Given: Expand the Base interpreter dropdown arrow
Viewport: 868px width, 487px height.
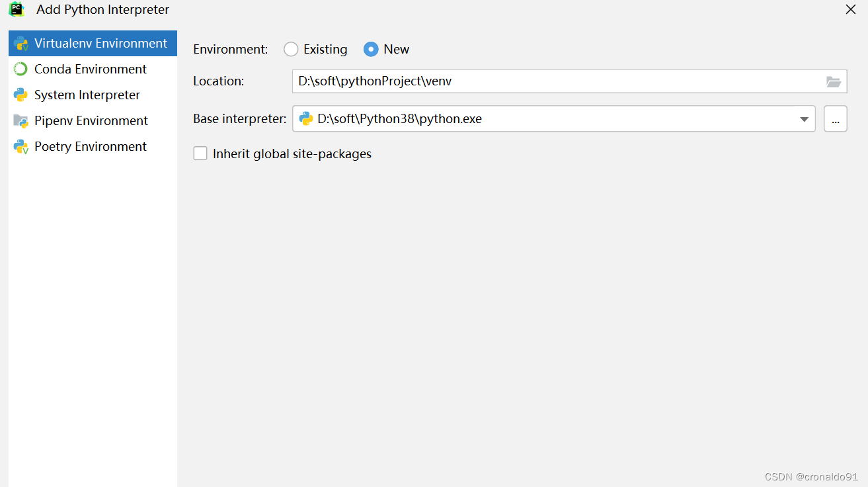Looking at the screenshot, I should pos(804,120).
